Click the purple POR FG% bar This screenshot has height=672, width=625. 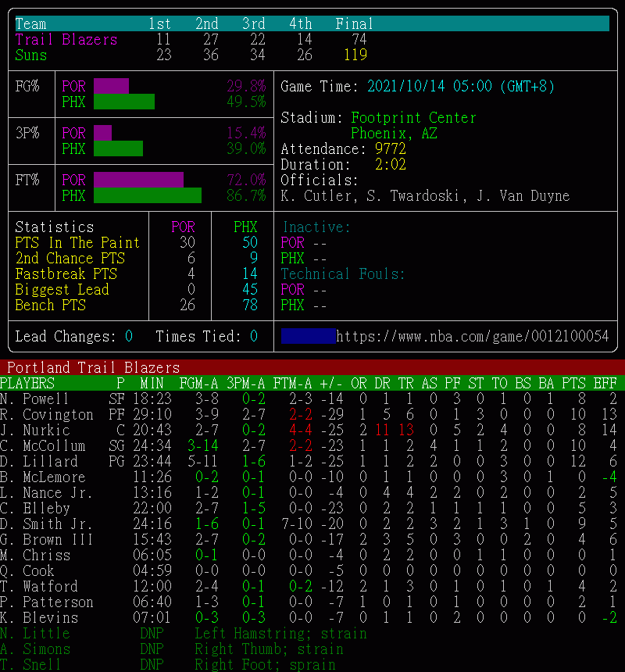coord(111,86)
